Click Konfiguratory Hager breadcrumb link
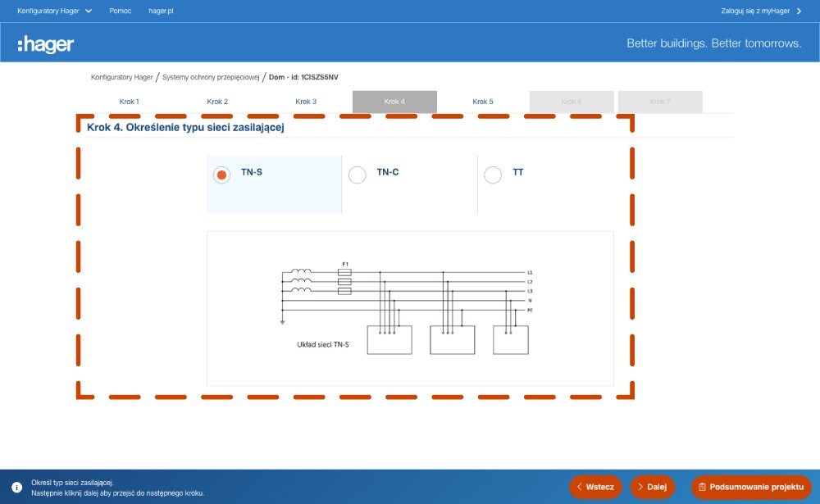 tap(121, 77)
